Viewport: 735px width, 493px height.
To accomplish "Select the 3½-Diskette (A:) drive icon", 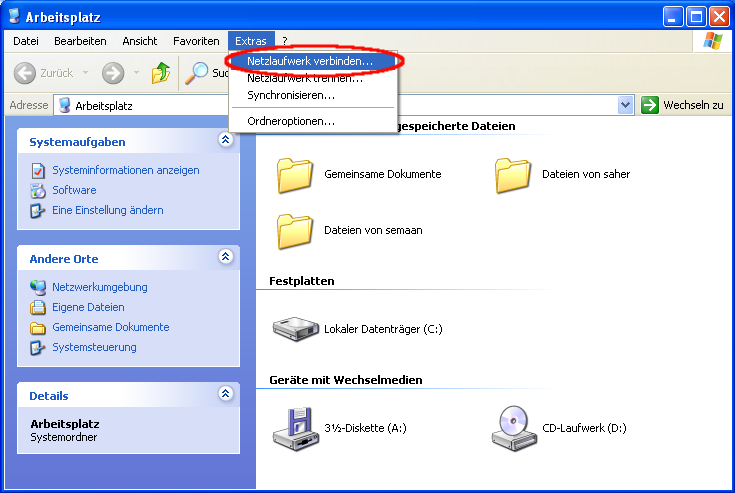I will click(x=295, y=427).
